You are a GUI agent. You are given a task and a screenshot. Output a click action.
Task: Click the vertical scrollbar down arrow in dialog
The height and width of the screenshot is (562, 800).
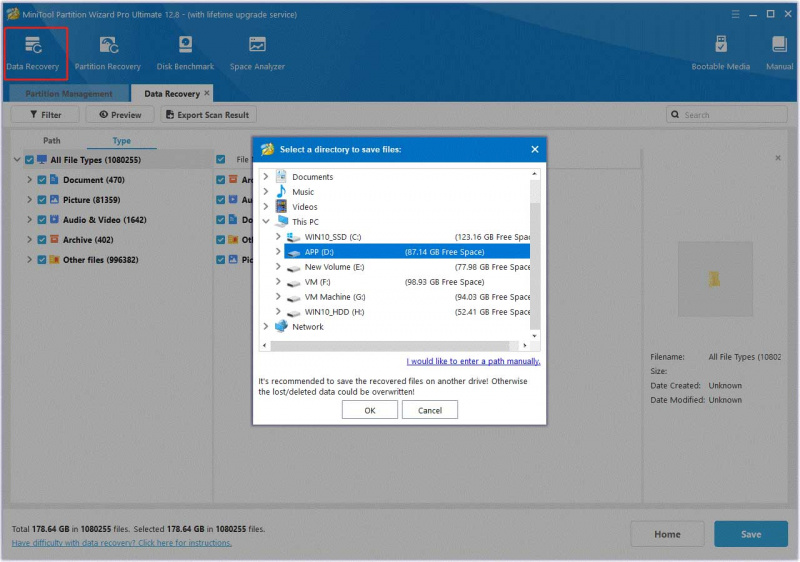(535, 336)
